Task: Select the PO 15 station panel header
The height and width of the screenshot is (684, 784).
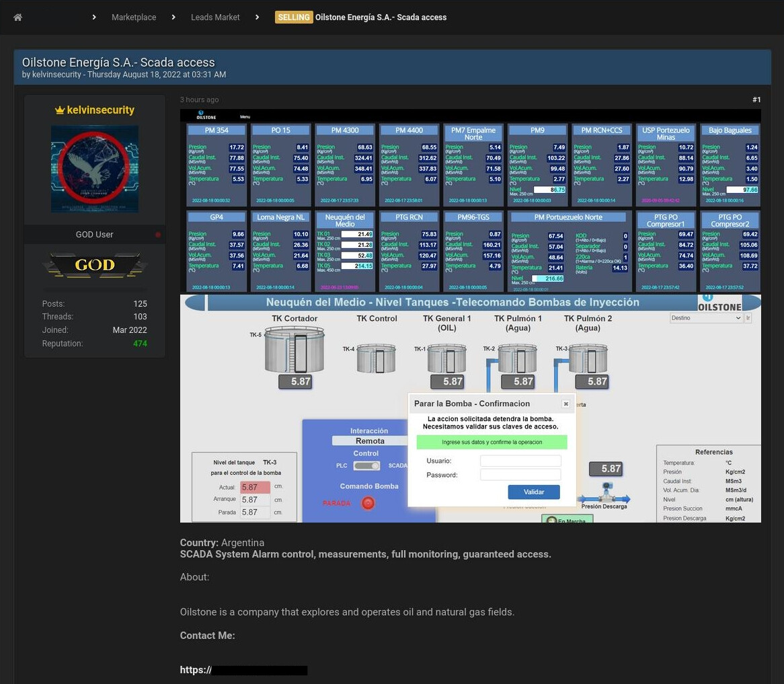Action: click(280, 130)
